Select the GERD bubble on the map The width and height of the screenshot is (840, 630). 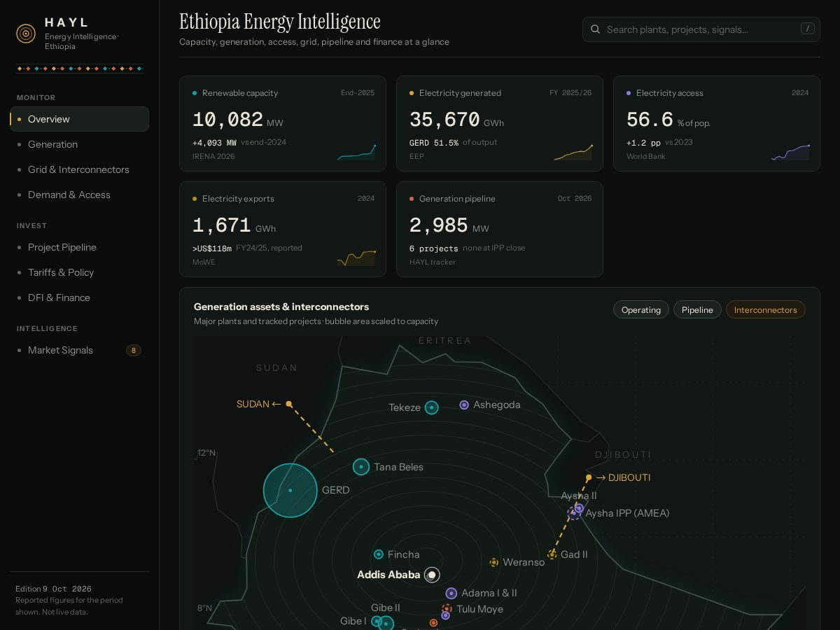[290, 490]
